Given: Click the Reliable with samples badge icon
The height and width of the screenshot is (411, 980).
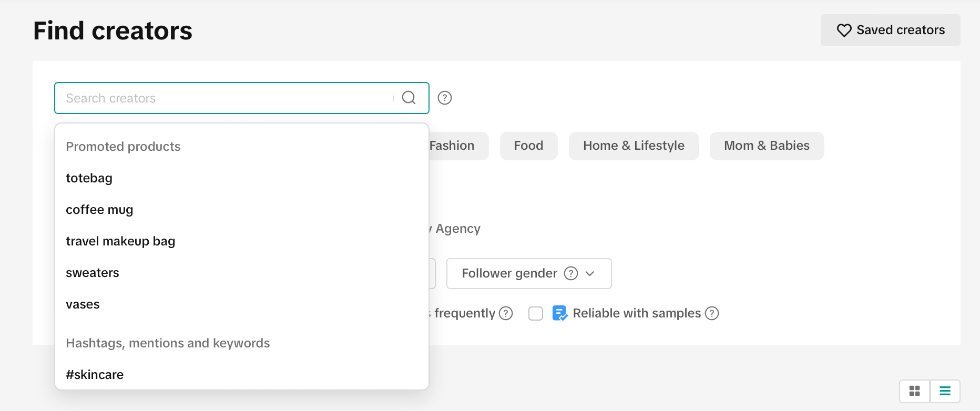Looking at the screenshot, I should (x=559, y=313).
